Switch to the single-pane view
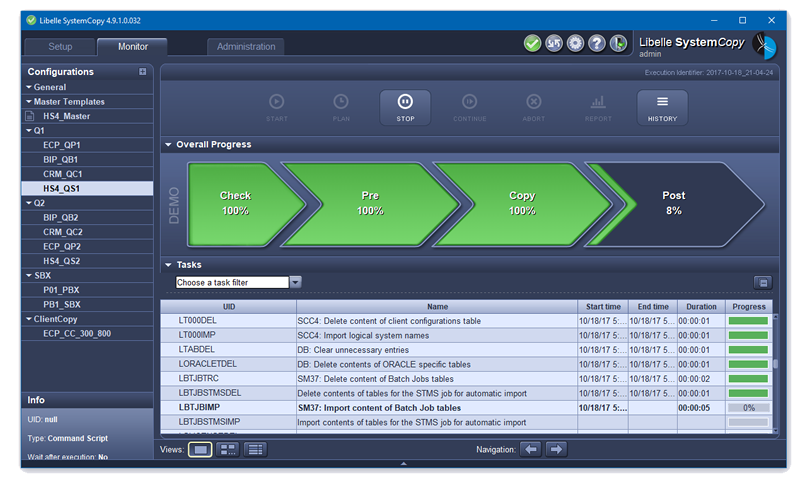 tap(200, 450)
